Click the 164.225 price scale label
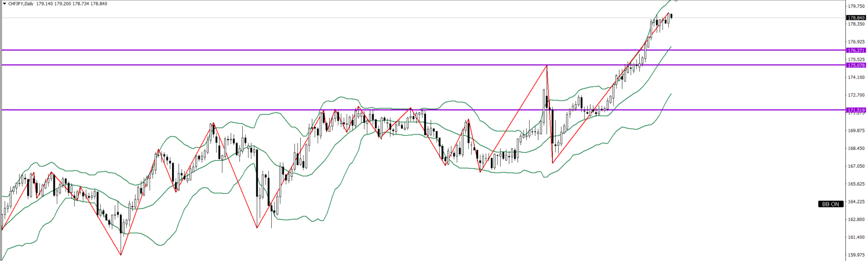This screenshot has width=868, height=261. (x=856, y=202)
